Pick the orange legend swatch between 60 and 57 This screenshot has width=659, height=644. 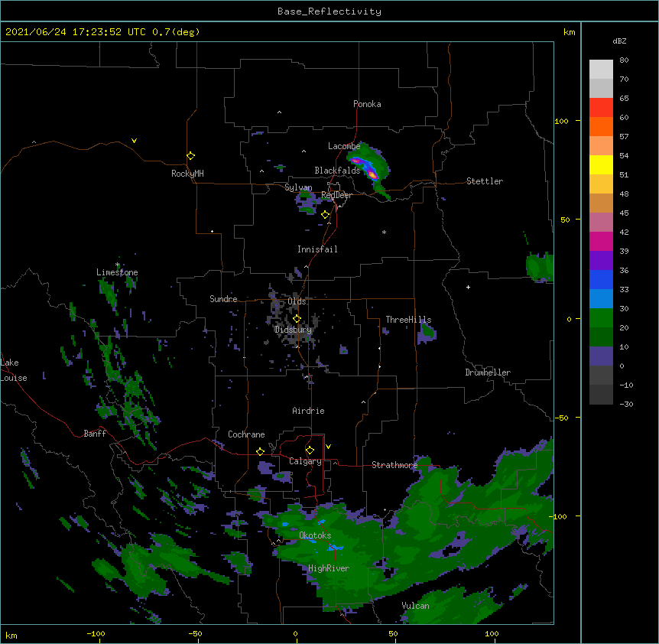601,126
